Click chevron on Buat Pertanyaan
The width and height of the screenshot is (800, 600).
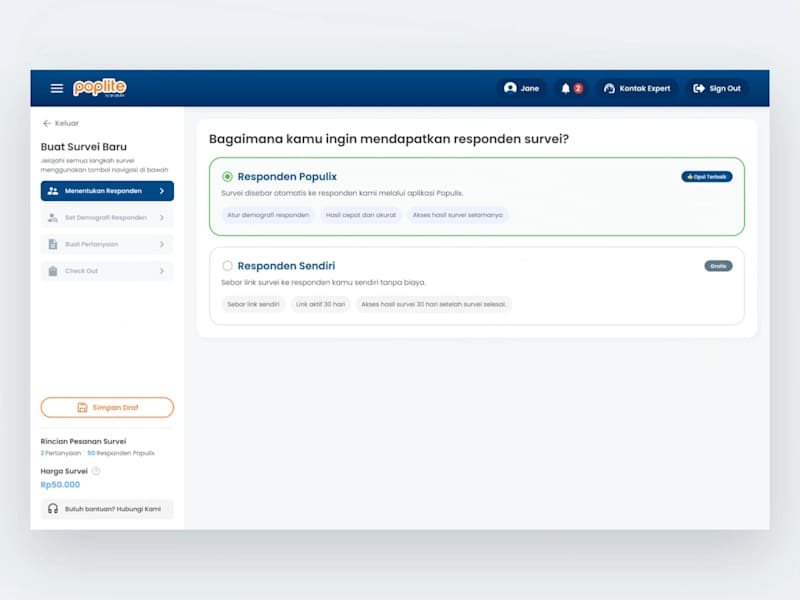(x=162, y=244)
